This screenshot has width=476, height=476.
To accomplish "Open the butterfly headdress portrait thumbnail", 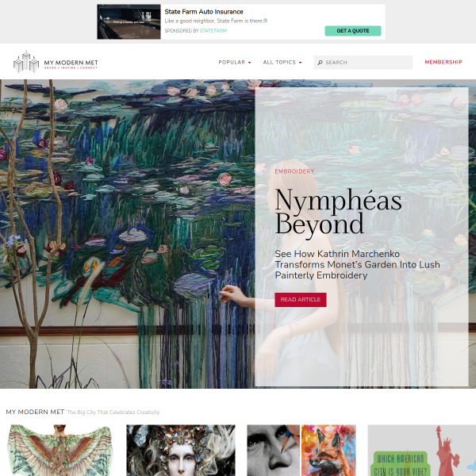I will point(181,450).
